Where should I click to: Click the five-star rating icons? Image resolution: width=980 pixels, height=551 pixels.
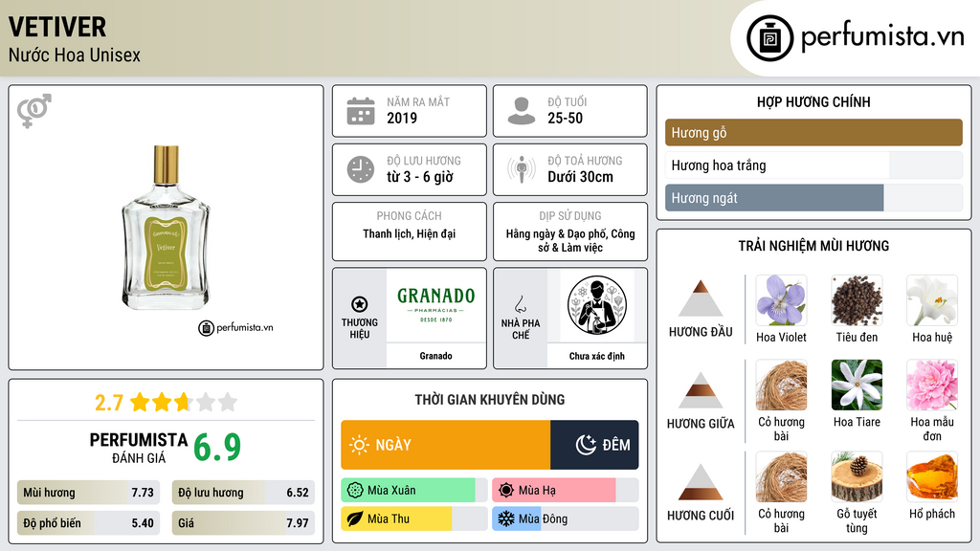(184, 402)
